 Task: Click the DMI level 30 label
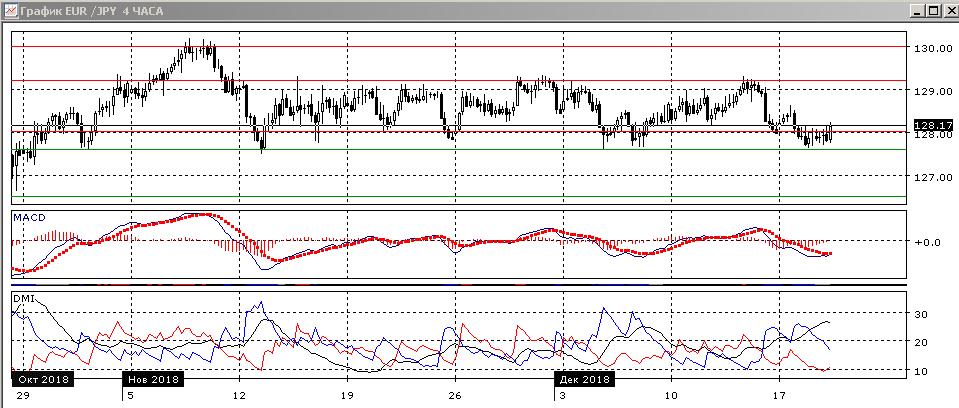[921, 314]
